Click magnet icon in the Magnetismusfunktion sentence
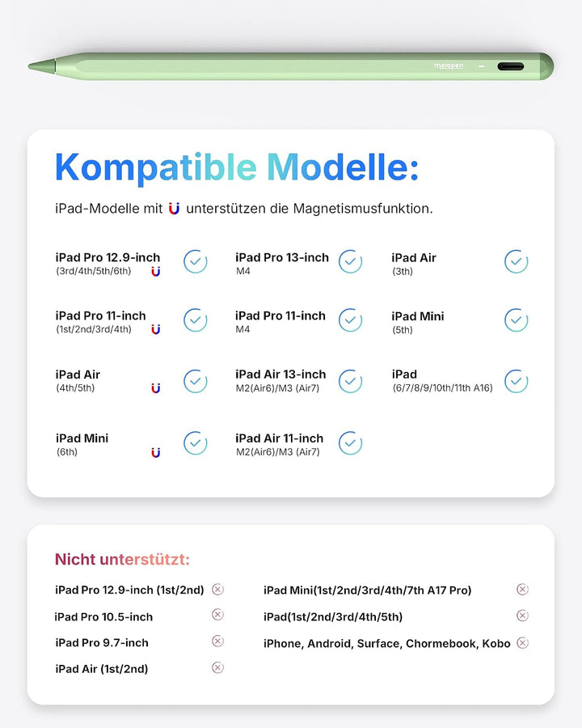Image resolution: width=582 pixels, height=728 pixels. 174,209
